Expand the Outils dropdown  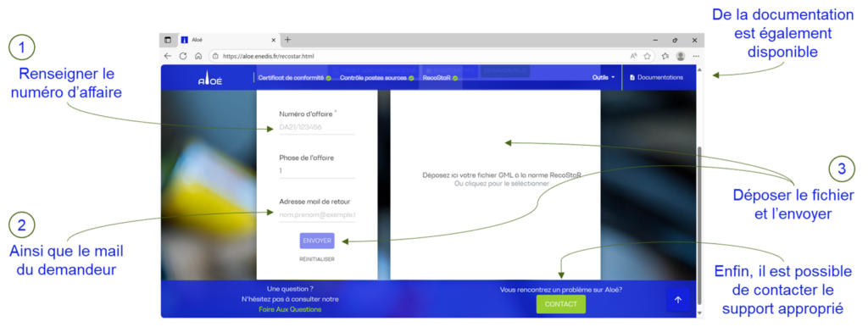coord(603,77)
